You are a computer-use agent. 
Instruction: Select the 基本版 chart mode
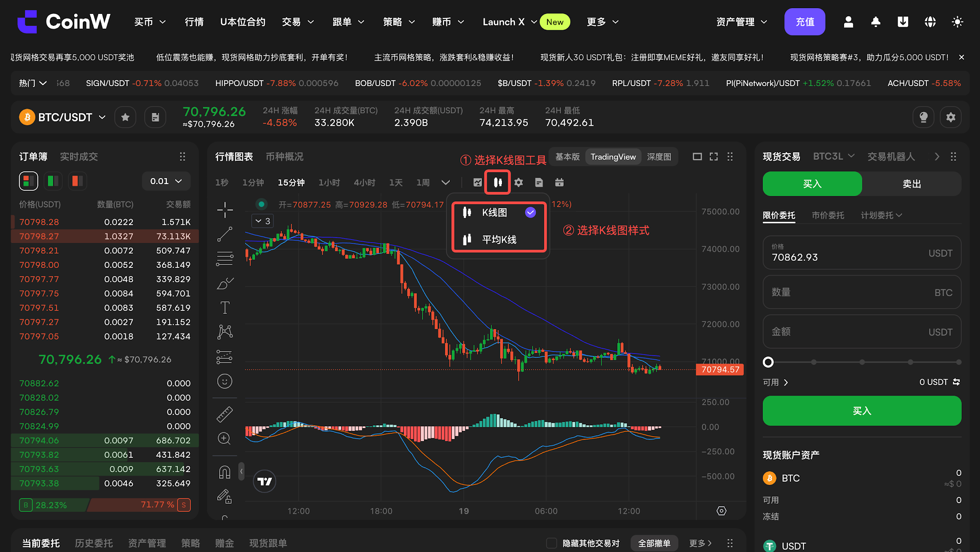pos(568,156)
